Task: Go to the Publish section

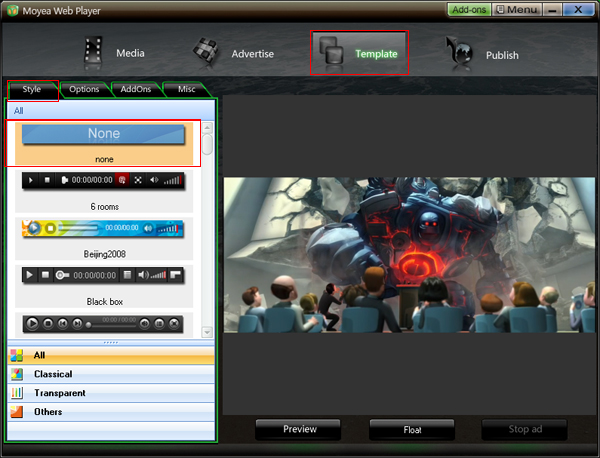Action: 482,54
